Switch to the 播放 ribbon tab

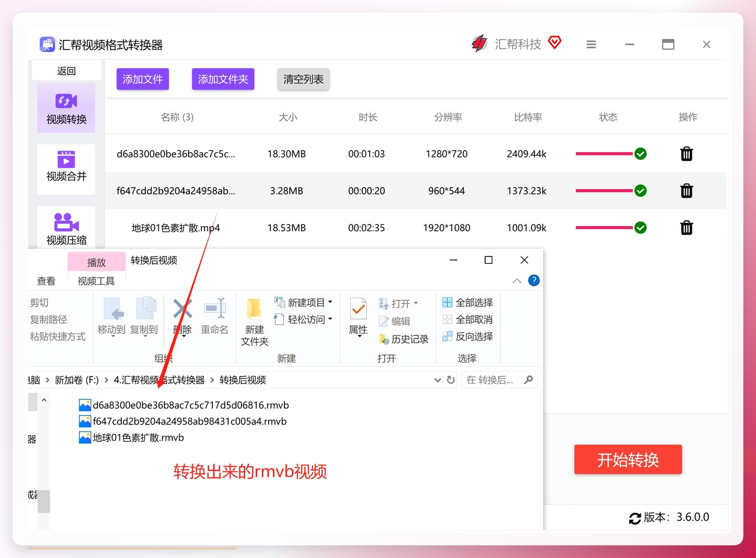(x=96, y=262)
